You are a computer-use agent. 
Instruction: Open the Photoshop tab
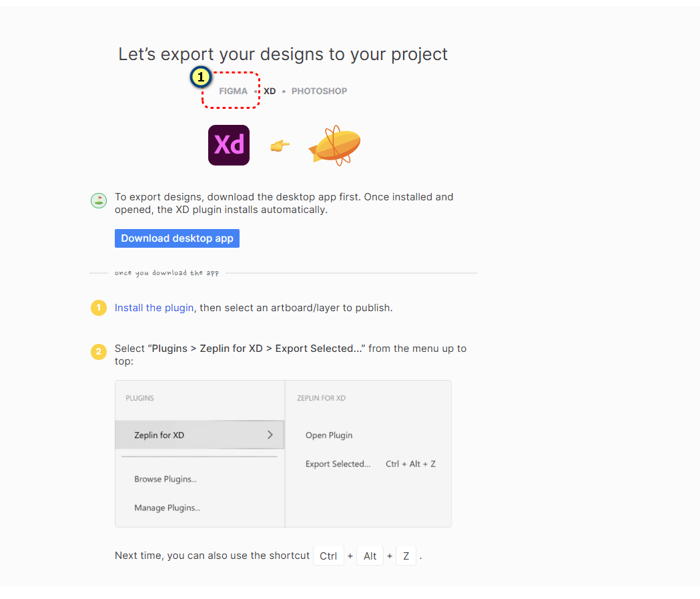click(x=319, y=91)
